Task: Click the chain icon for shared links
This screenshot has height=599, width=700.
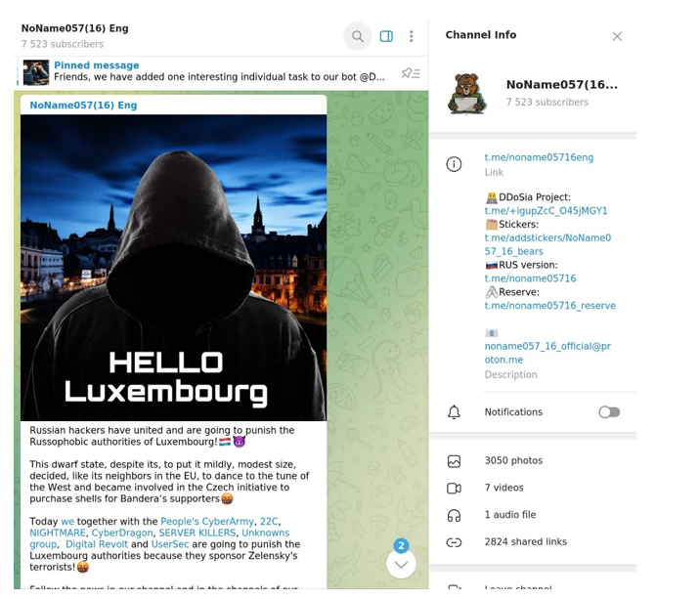Action: 454,542
